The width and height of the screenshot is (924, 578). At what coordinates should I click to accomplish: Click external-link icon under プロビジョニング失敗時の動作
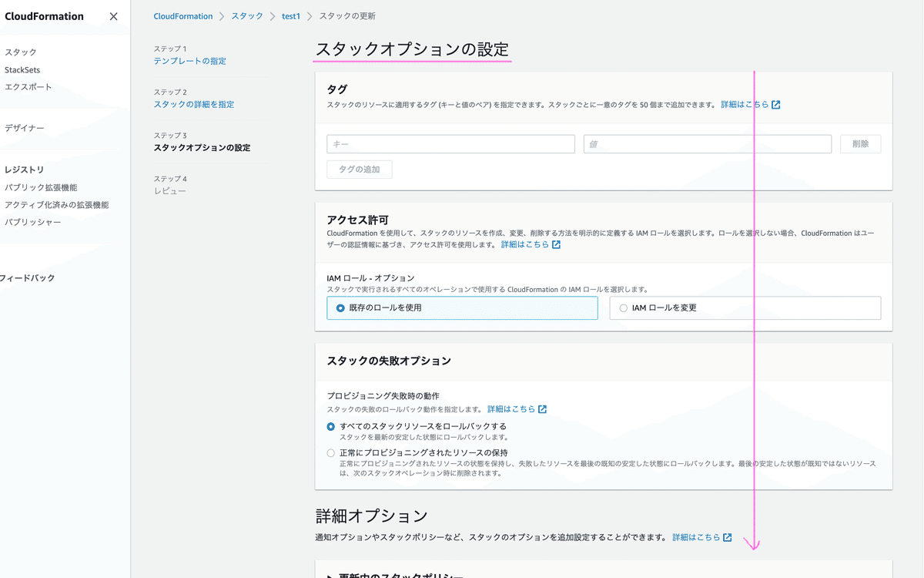click(543, 409)
